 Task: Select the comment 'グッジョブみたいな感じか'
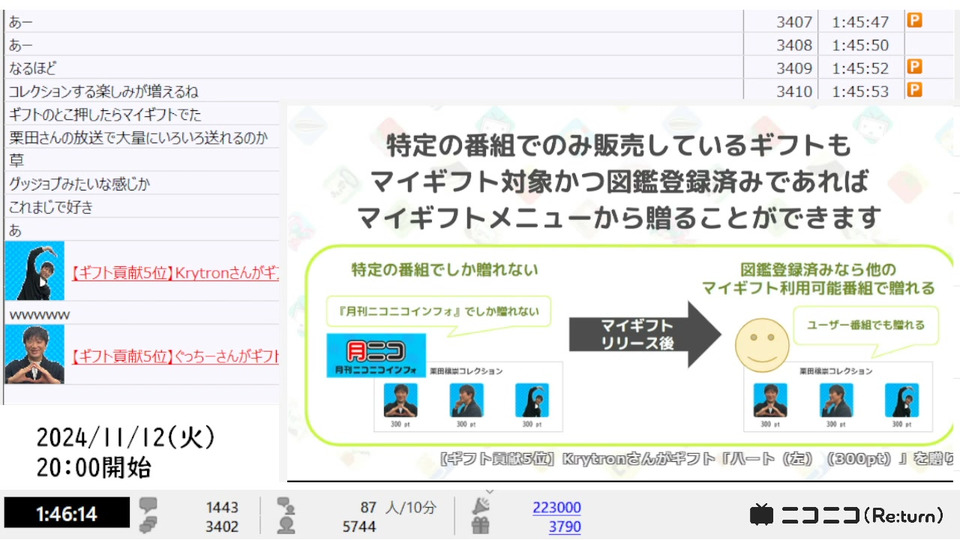[x=79, y=184]
